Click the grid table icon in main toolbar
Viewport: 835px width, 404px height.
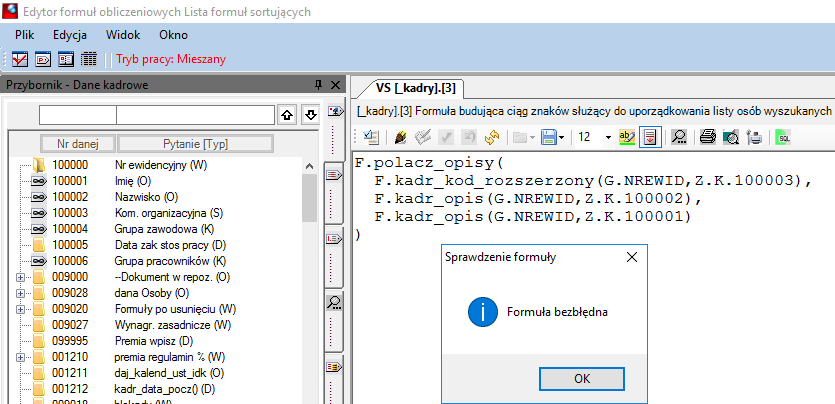(89, 59)
